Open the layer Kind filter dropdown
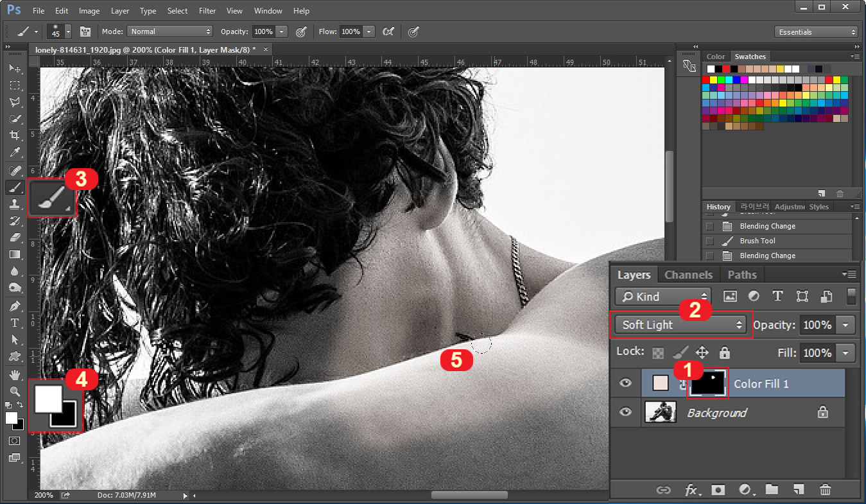Viewport: 866px width, 504px height. coord(662,297)
